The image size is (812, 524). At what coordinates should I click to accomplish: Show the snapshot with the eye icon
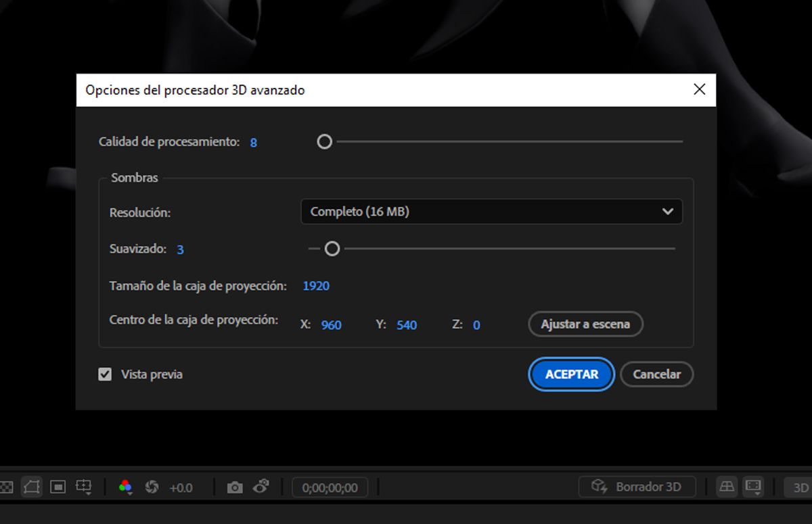point(261,486)
